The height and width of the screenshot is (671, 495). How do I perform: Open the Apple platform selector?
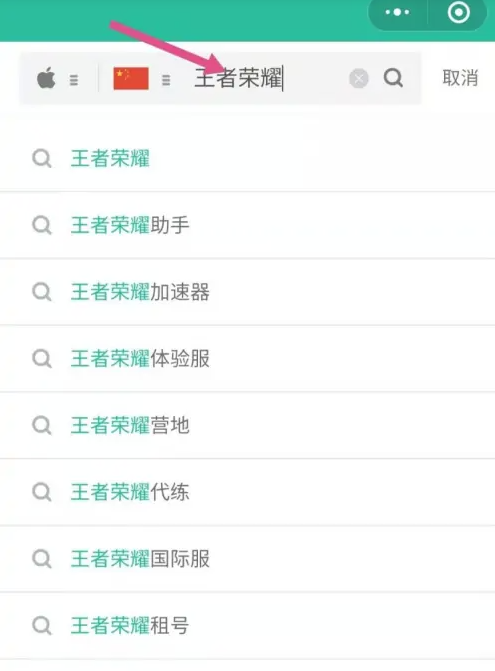point(58,79)
